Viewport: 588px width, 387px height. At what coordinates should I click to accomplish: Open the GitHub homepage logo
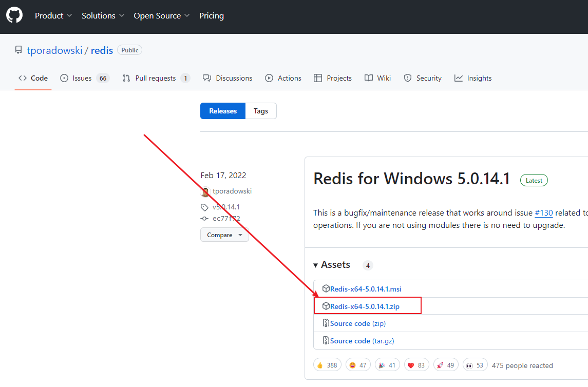tap(14, 15)
